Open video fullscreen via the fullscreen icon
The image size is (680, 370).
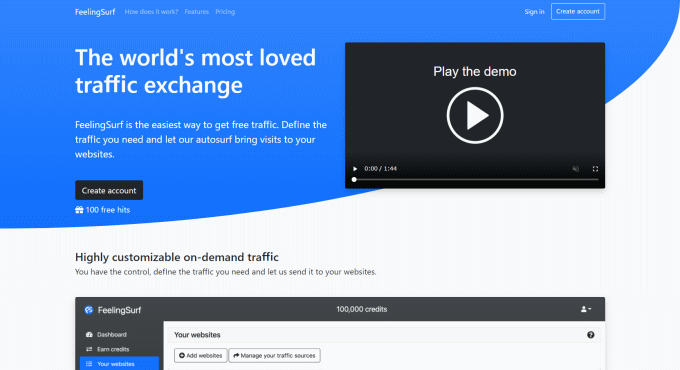click(x=595, y=169)
